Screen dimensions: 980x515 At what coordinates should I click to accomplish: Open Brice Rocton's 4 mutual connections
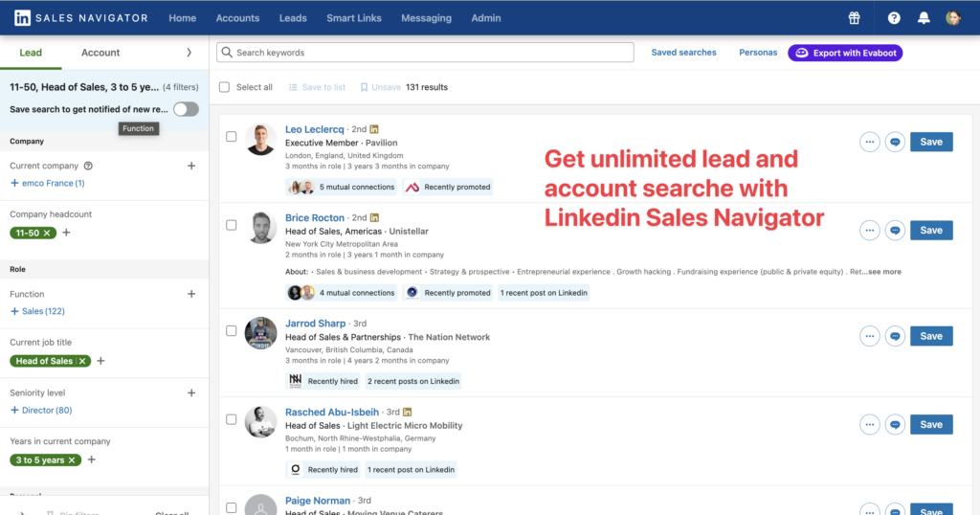(x=342, y=293)
